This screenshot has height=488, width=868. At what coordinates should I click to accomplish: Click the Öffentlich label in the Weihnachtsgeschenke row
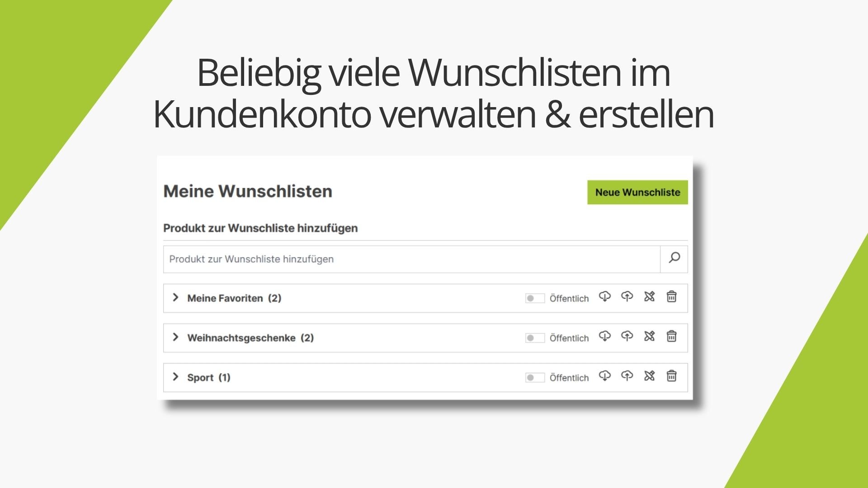point(569,338)
